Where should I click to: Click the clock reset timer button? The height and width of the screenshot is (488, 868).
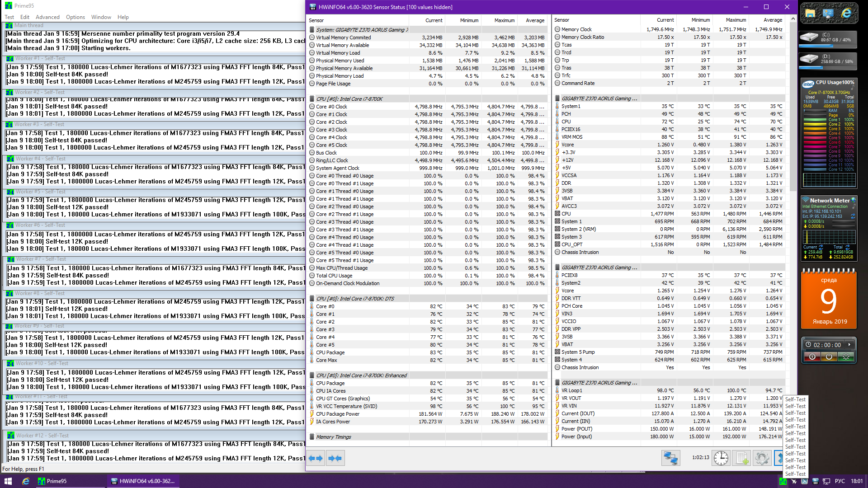click(721, 458)
